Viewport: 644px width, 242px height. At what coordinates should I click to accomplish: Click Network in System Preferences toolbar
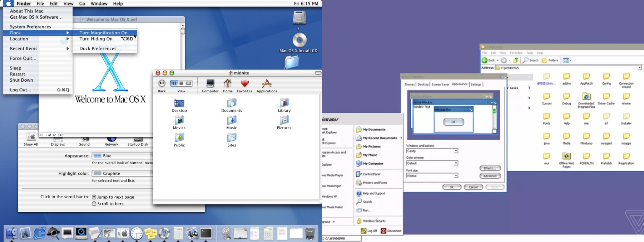coord(111,142)
